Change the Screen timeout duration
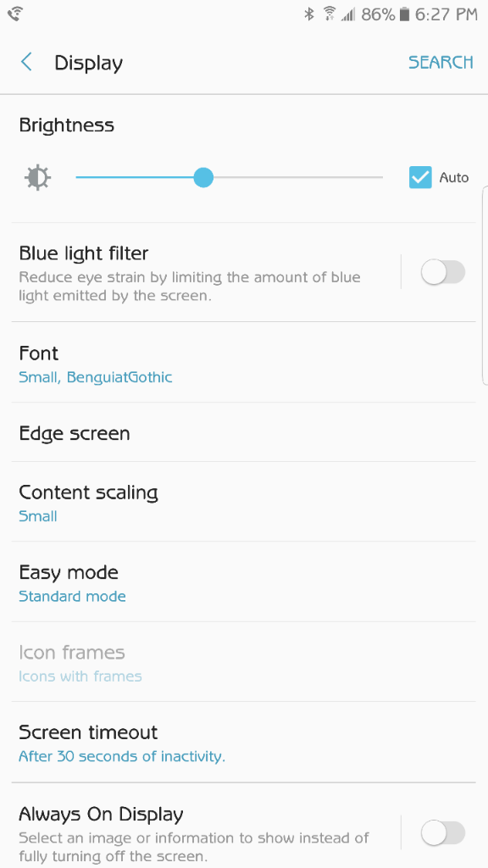 pos(243,743)
